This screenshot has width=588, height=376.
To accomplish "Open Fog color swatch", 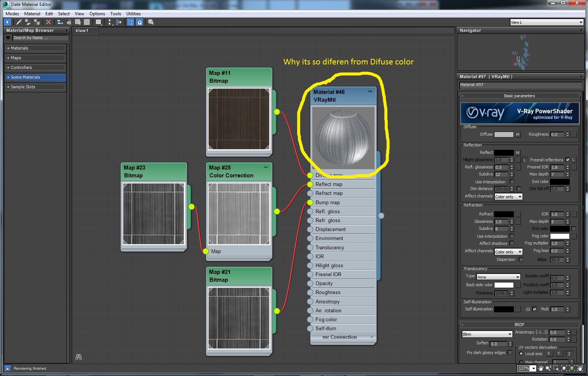I will (x=560, y=236).
